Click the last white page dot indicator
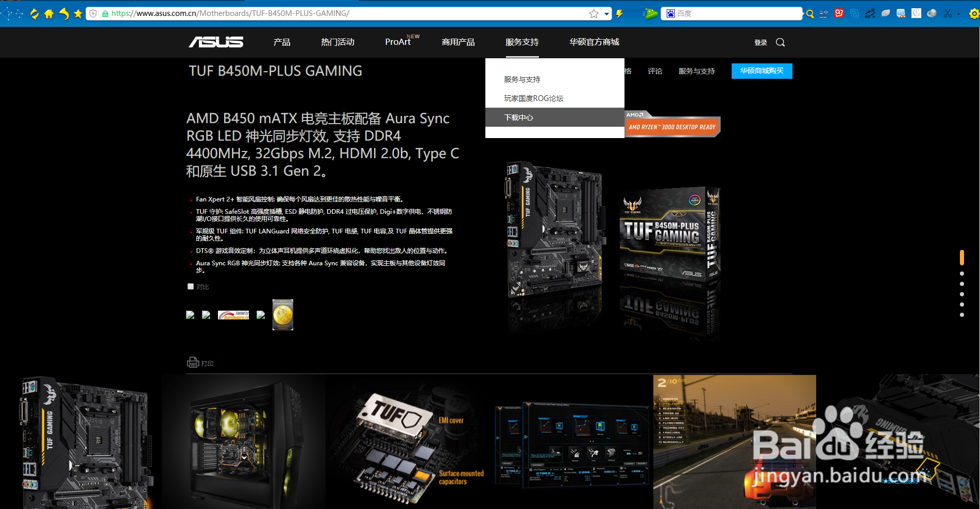This screenshot has height=509, width=980. [x=962, y=315]
